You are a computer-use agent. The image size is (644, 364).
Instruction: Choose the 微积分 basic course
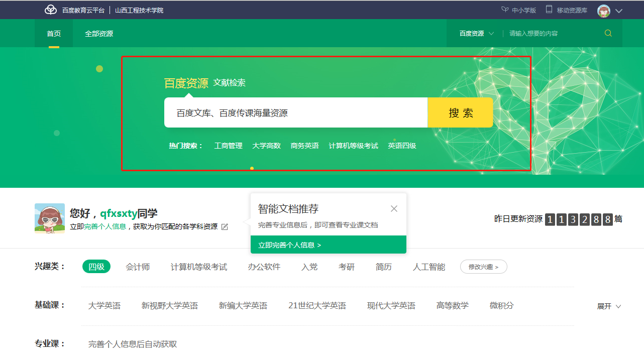[502, 305]
